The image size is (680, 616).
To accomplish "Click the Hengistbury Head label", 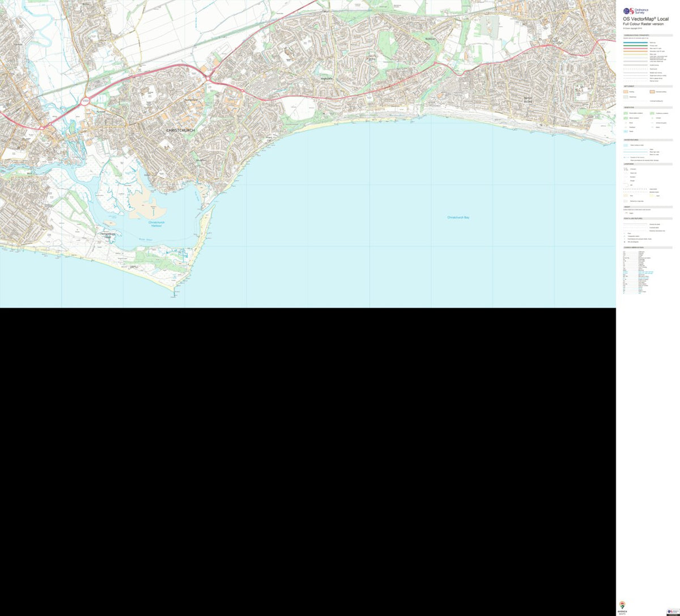I will coord(108,235).
